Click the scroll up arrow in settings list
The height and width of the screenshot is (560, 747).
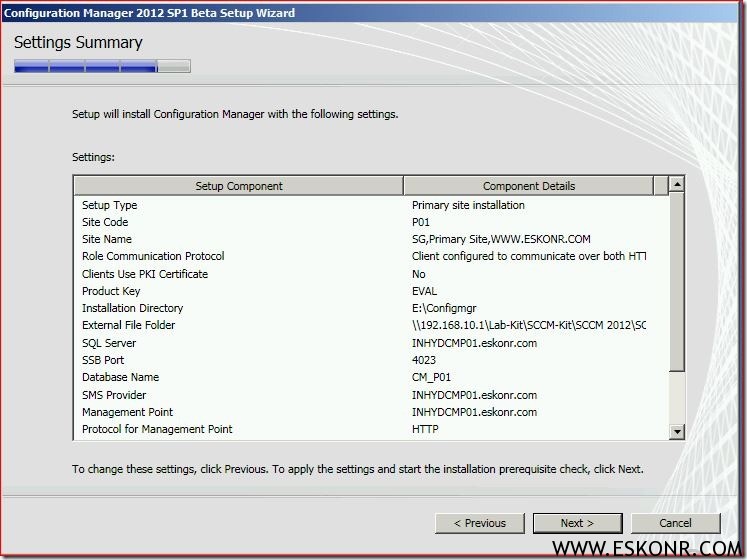pyautogui.click(x=677, y=184)
